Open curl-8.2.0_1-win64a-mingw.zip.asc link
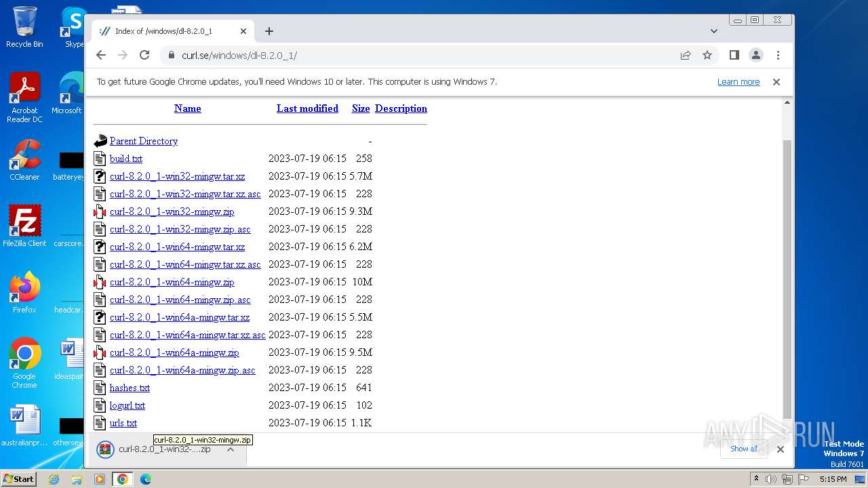The image size is (868, 488). tap(182, 370)
